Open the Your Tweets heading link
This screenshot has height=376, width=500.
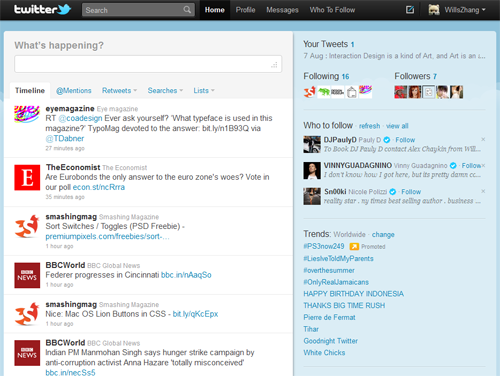coord(328,44)
